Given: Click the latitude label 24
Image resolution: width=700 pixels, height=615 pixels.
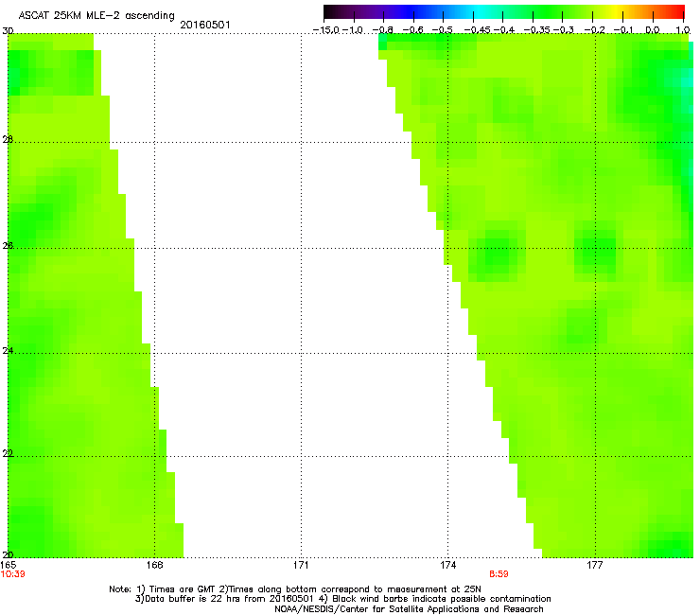Looking at the screenshot, I should 8,351.
